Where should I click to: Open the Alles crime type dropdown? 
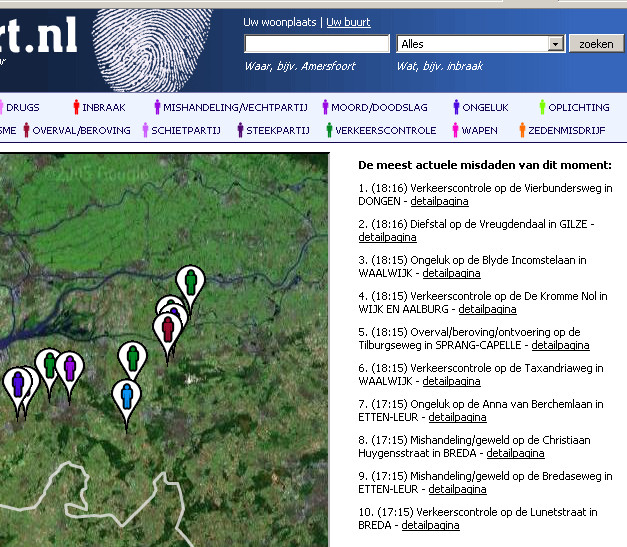[480, 44]
